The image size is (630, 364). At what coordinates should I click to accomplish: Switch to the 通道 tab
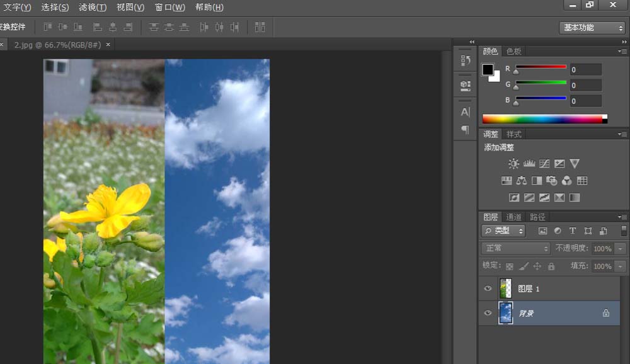click(513, 217)
